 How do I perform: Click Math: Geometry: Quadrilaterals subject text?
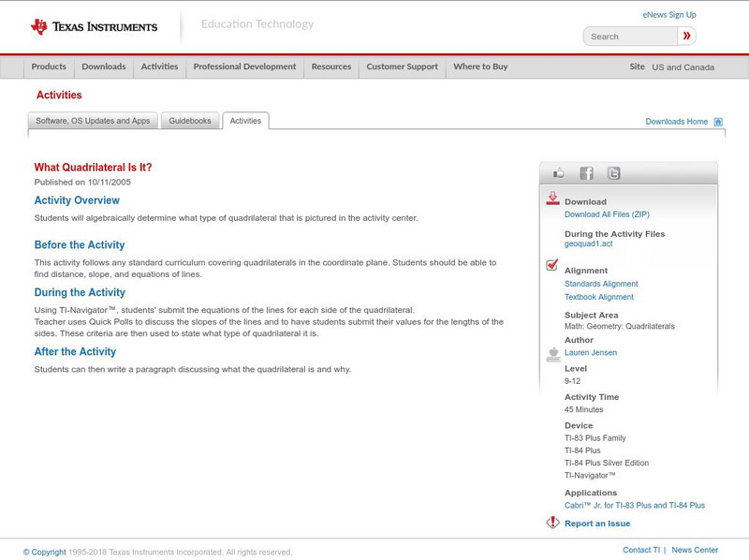click(620, 326)
